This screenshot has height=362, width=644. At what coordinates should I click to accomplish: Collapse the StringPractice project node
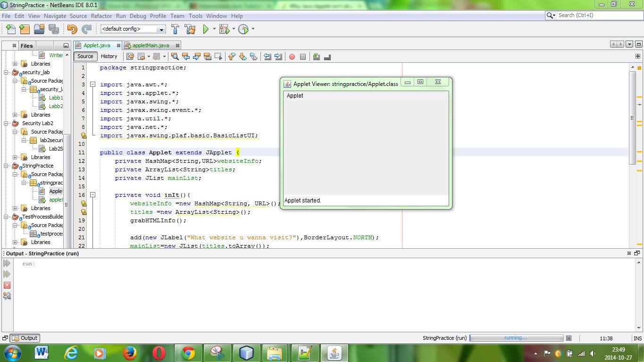pyautogui.click(x=7, y=166)
